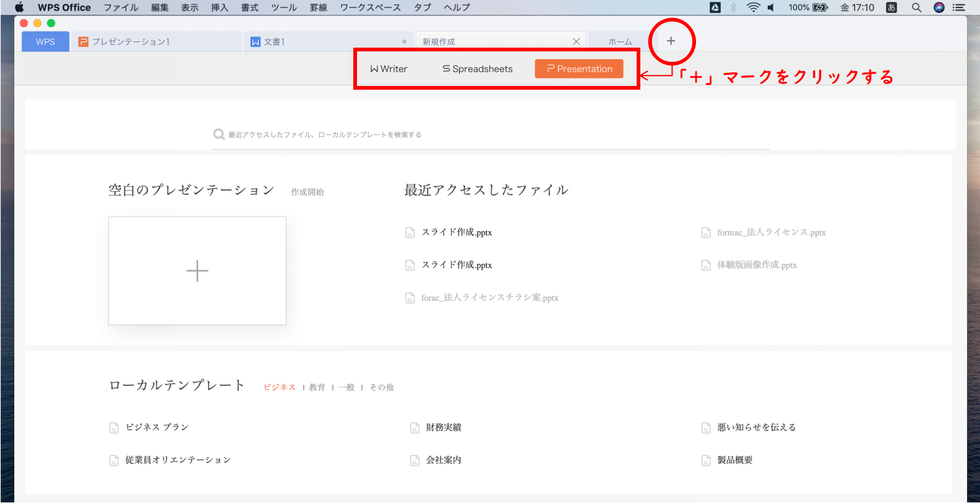
Task: Create blank presentation via plus thumbnail
Action: click(x=197, y=270)
